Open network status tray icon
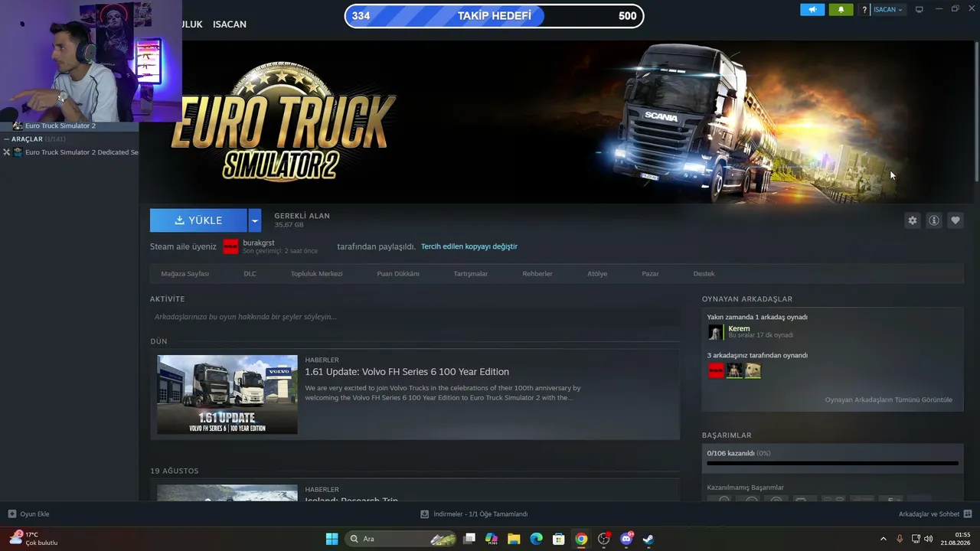The width and height of the screenshot is (980, 551). (915, 539)
